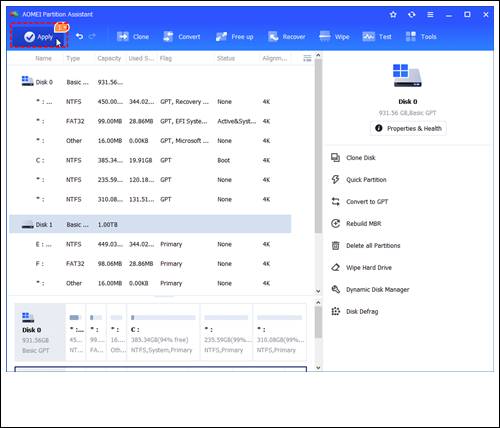Select 310.08GB block in disk map
500x428 pixels.
[x=280, y=332]
